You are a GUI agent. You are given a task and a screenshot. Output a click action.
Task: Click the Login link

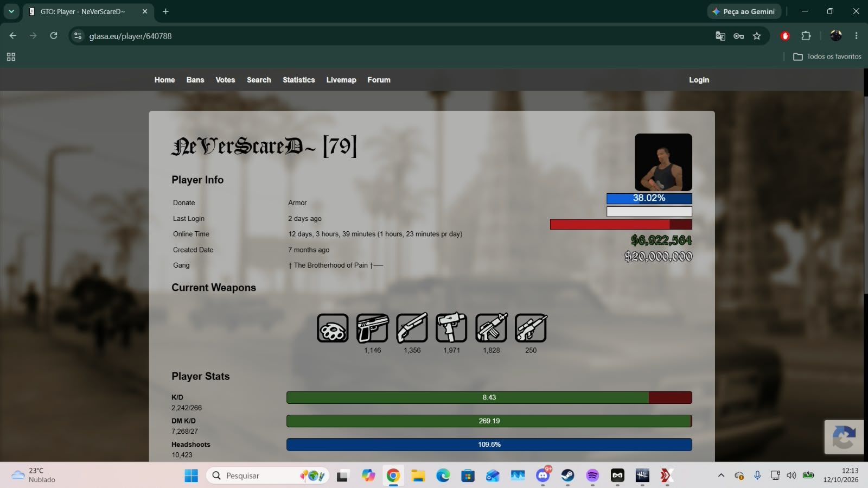point(699,80)
